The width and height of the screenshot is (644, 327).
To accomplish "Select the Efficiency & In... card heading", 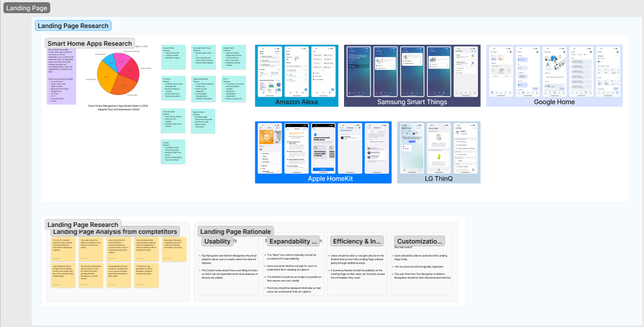I will pos(357,242).
